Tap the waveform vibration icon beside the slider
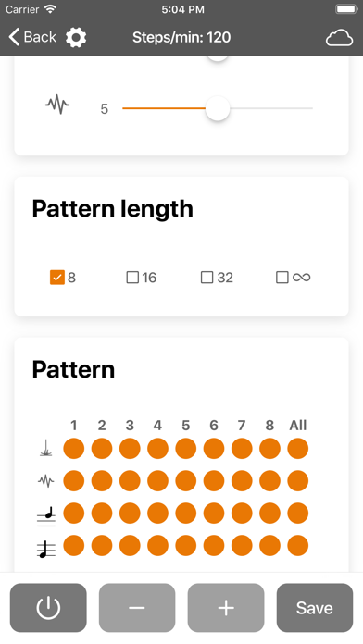The height and width of the screenshot is (644, 363). pos(57,105)
